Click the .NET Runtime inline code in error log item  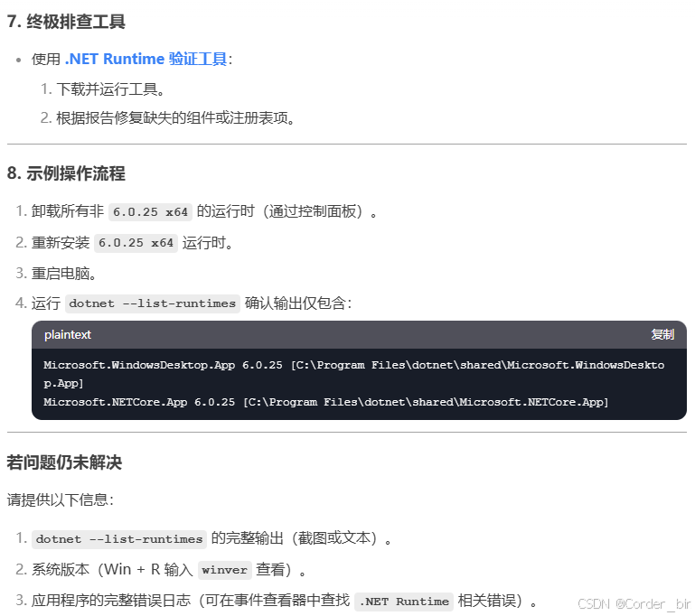pyautogui.click(x=404, y=602)
